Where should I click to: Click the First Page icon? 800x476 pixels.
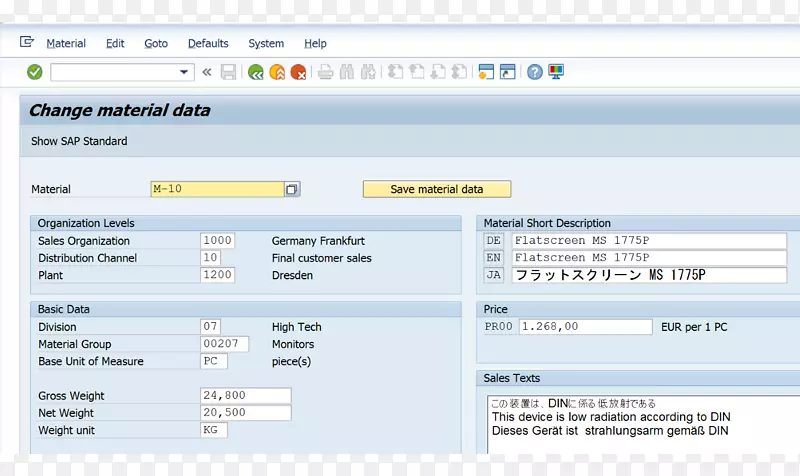[x=395, y=72]
